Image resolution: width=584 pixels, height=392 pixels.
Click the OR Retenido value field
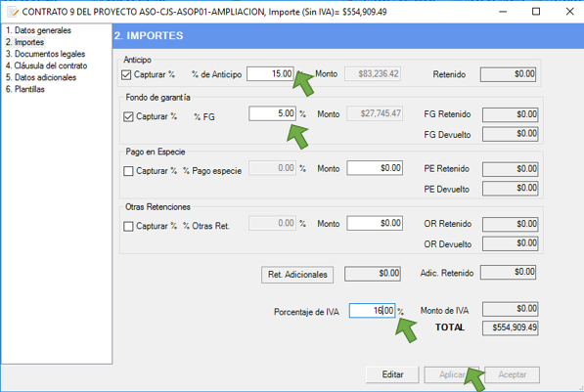coord(511,224)
